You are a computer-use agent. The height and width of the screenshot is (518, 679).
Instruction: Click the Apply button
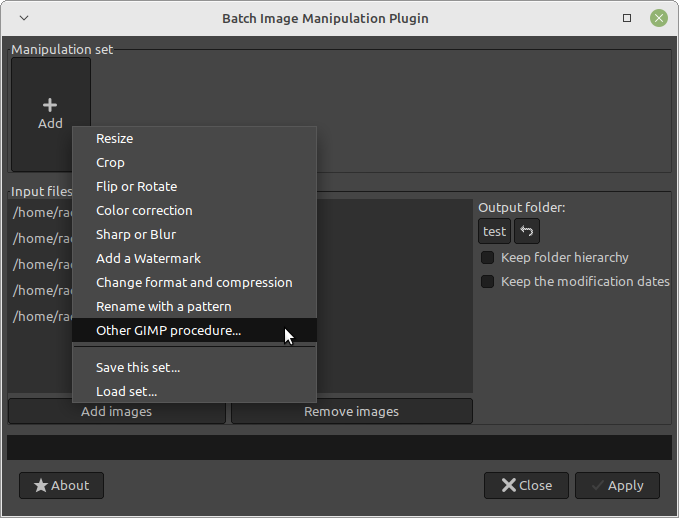coord(618,486)
